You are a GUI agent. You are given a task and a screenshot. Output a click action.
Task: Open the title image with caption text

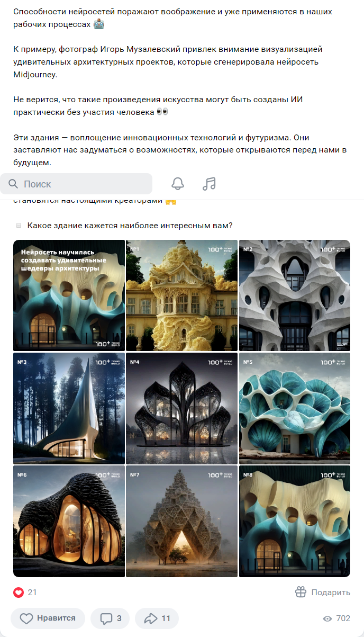pos(69,295)
